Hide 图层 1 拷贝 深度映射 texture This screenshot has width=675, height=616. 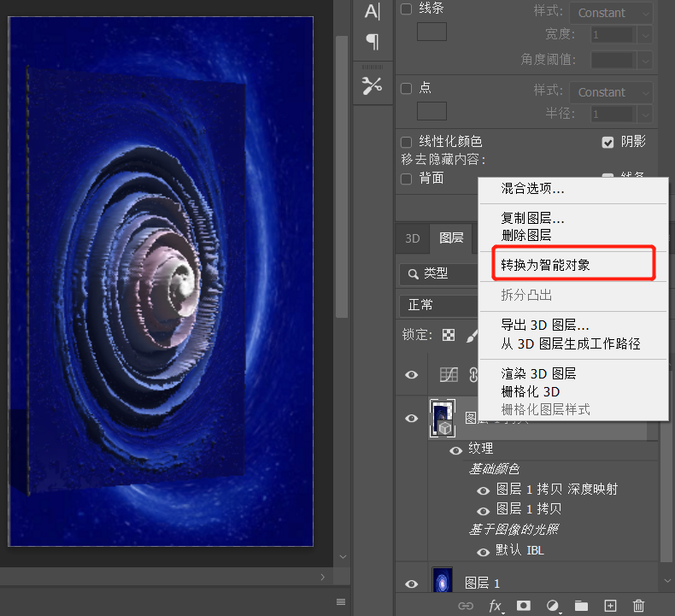484,490
